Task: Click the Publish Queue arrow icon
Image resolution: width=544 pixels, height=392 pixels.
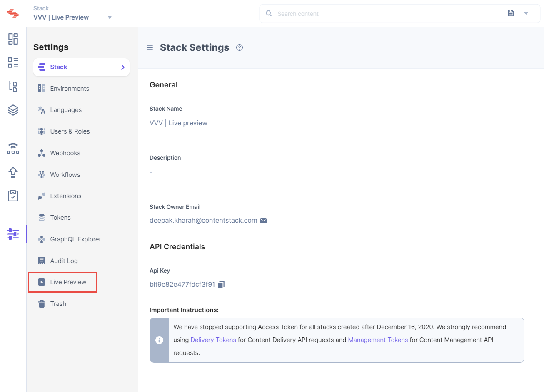Action: 13,172
